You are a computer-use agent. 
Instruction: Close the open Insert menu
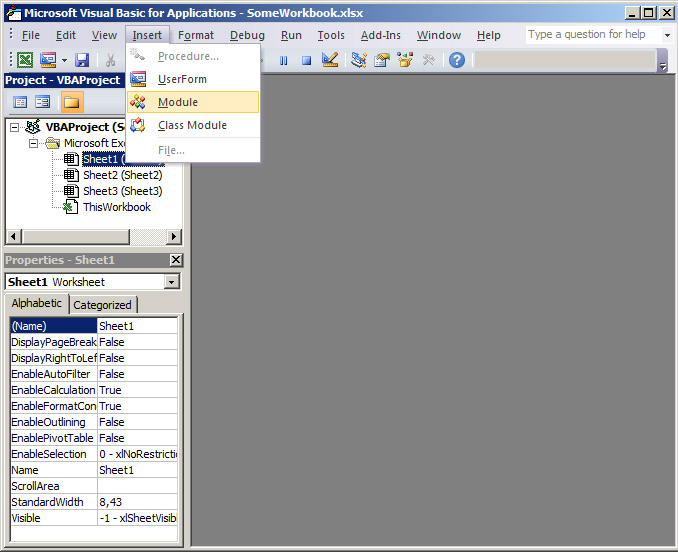point(147,35)
